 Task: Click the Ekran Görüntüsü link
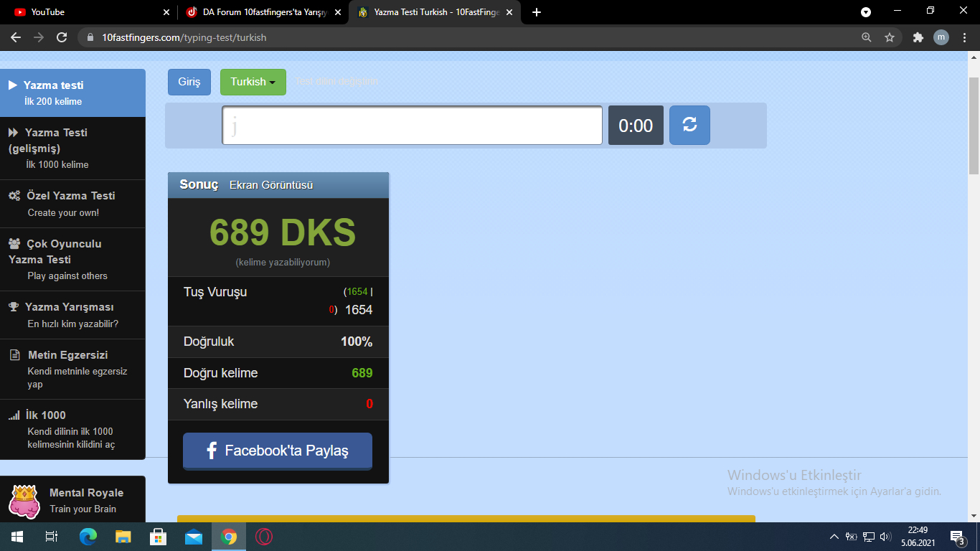tap(271, 185)
